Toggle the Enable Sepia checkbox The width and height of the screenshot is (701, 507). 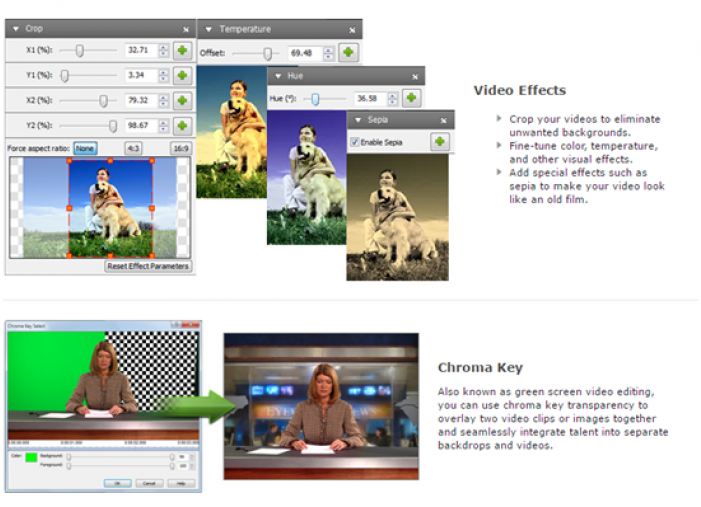coord(355,142)
